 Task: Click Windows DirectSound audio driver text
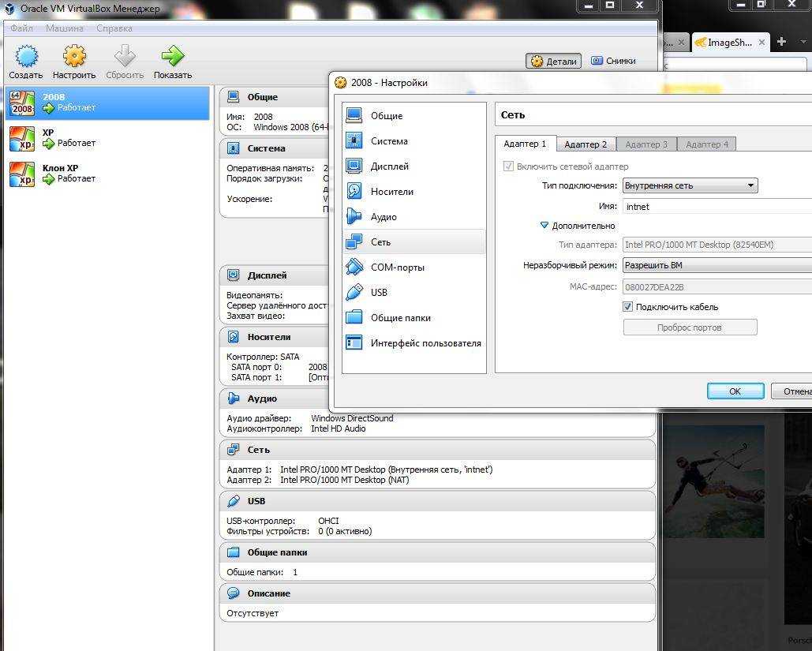(x=352, y=418)
